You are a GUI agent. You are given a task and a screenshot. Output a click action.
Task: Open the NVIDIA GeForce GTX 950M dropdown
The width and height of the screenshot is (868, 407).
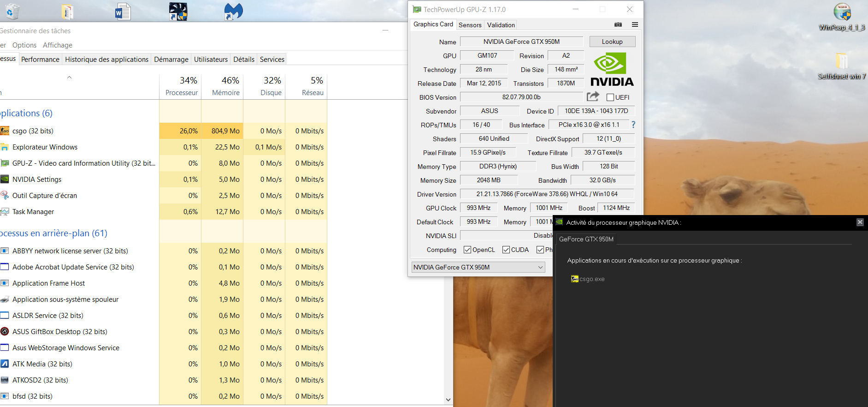point(478,267)
